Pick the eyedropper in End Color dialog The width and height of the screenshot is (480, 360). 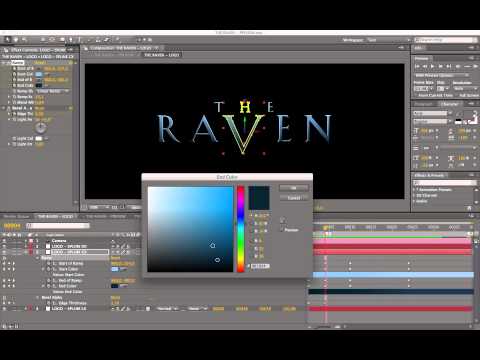pyautogui.click(x=283, y=220)
